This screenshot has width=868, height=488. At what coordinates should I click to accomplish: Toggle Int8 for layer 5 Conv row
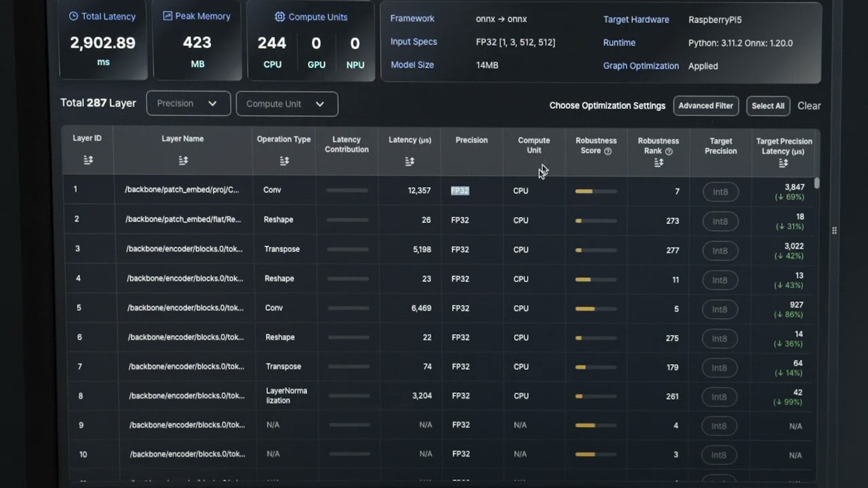[x=719, y=309]
